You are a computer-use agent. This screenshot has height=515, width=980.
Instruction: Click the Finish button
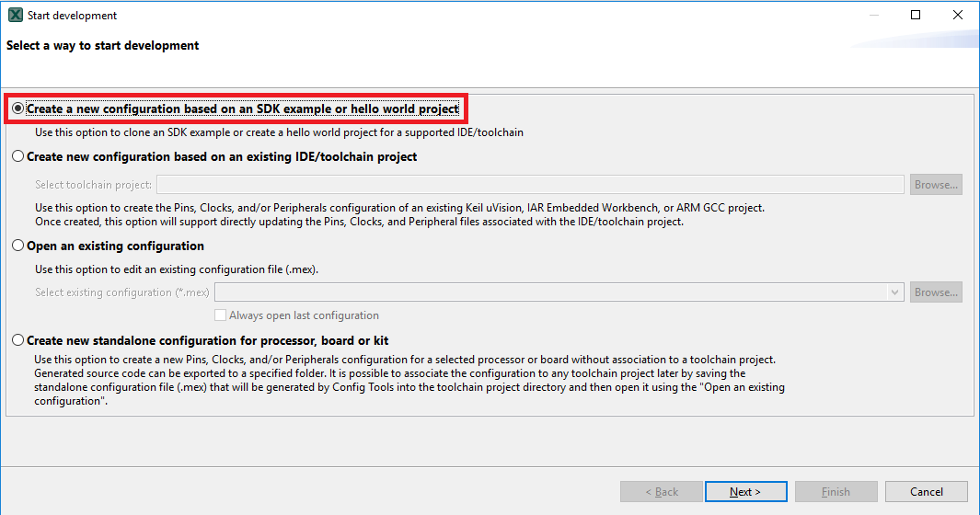836,492
